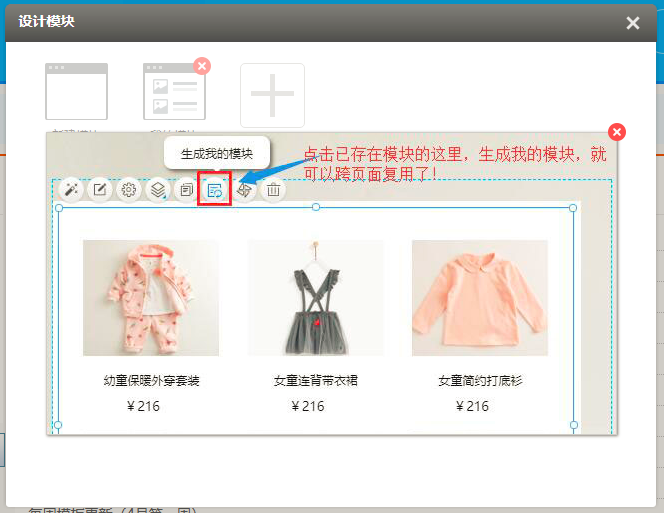Click price ¥216 under 幼童保暖外穿套装

(143, 406)
